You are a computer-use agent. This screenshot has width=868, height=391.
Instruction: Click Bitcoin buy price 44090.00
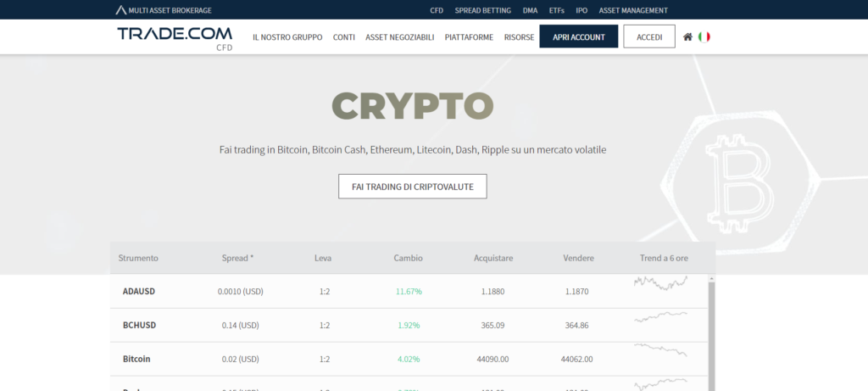[x=492, y=359]
